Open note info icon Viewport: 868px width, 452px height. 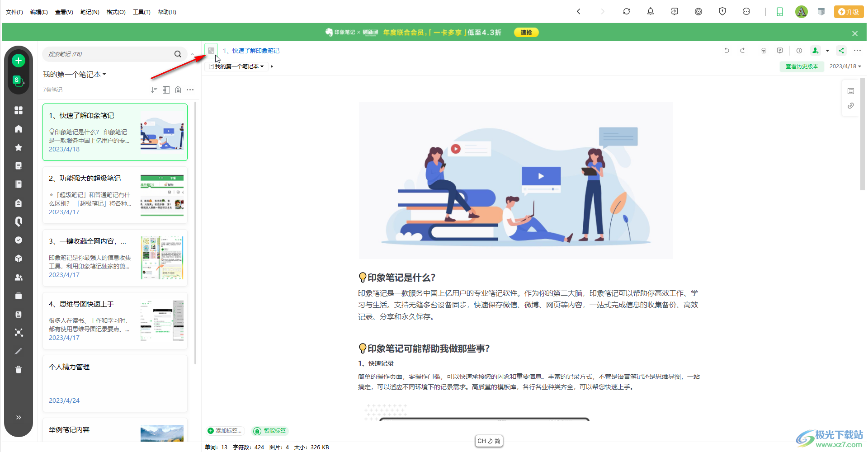coord(799,51)
